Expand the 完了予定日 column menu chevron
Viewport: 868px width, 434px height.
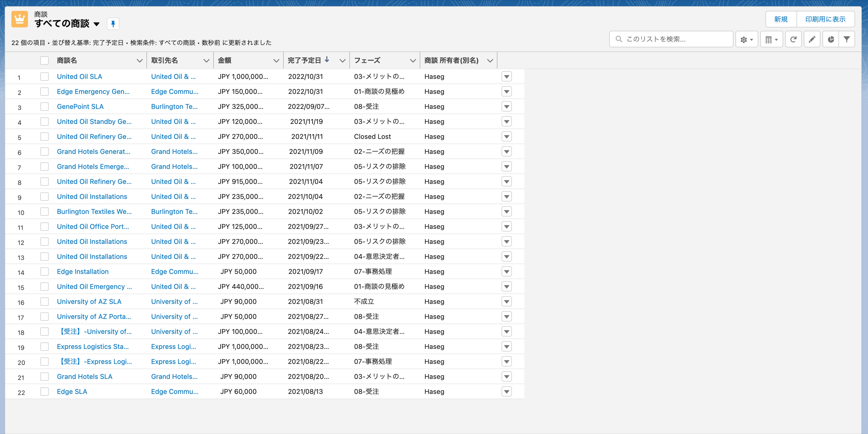[x=342, y=61]
